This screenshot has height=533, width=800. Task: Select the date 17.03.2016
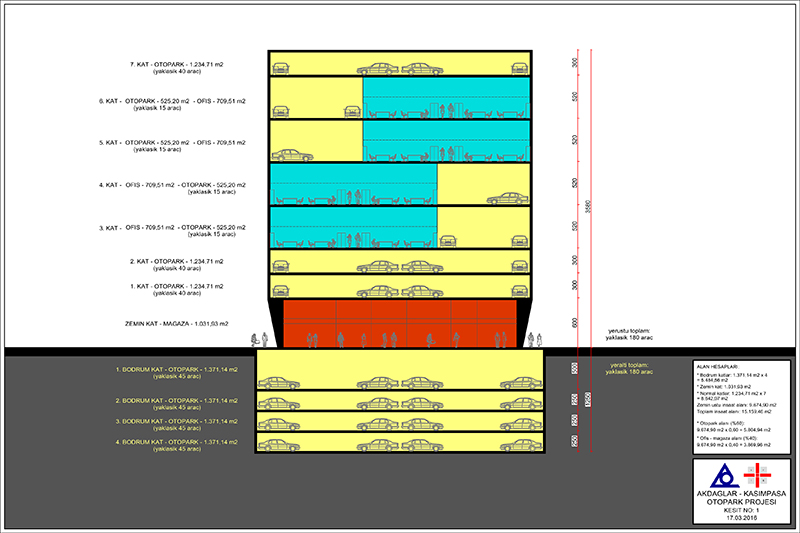click(741, 517)
